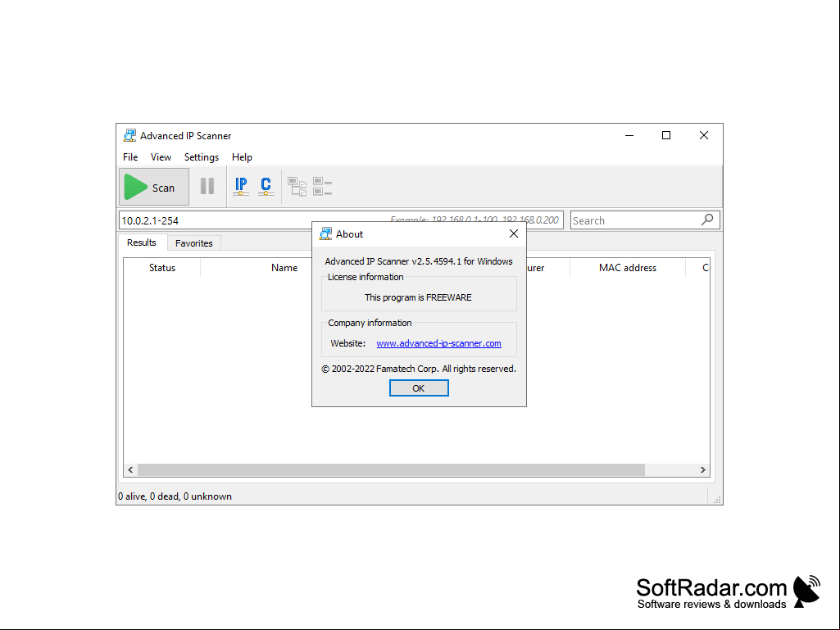Switch to the Results tab
This screenshot has width=840, height=630.
142,242
